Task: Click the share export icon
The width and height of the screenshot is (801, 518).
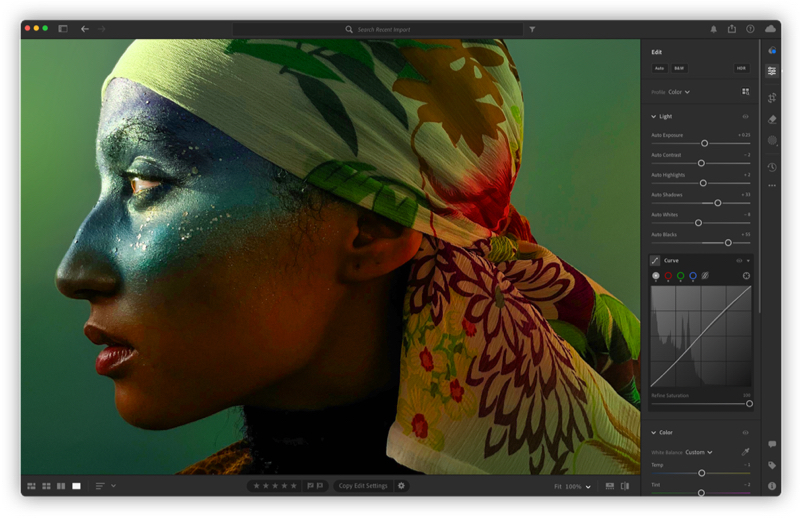Action: [732, 29]
